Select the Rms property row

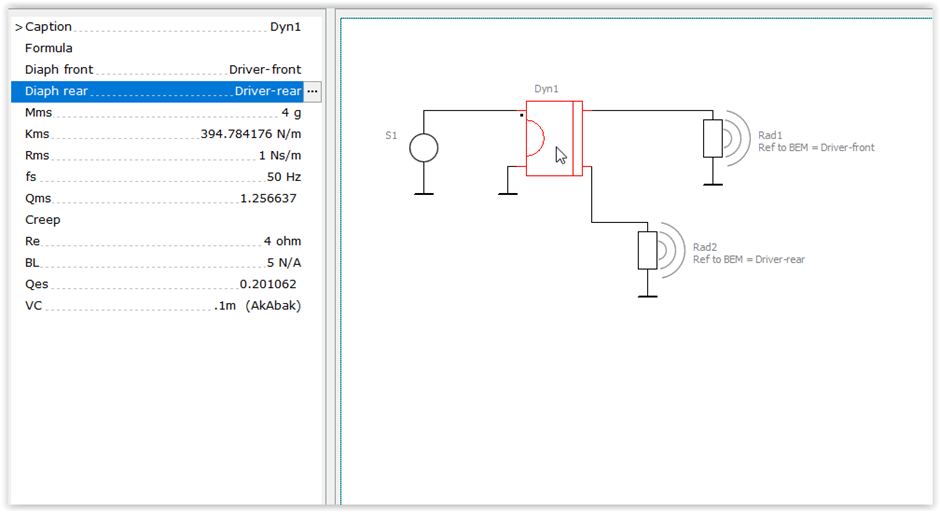162,156
